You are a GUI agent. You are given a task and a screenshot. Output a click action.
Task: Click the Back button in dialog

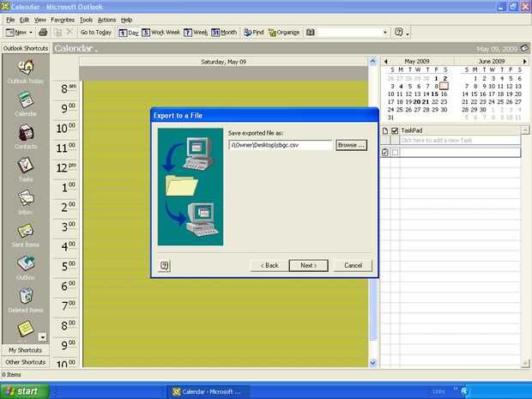tap(269, 265)
